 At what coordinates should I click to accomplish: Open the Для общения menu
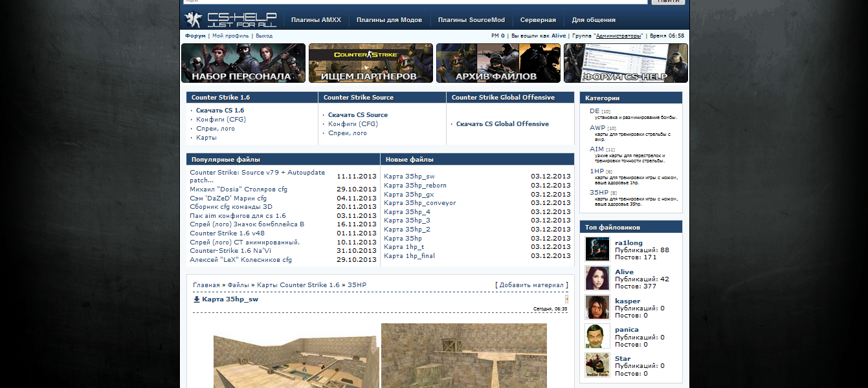click(594, 20)
